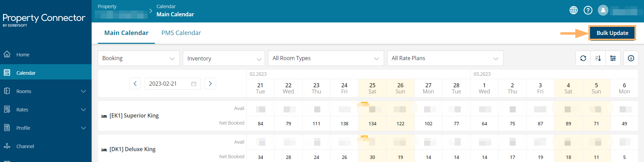Open Channel in the sidebar

point(46,146)
